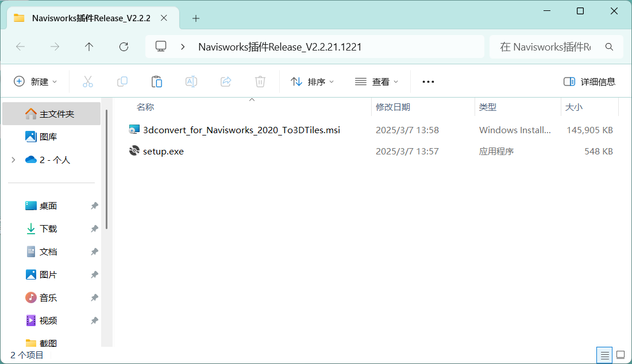
Task: Open the 排序 sort dropdown
Action: point(313,82)
